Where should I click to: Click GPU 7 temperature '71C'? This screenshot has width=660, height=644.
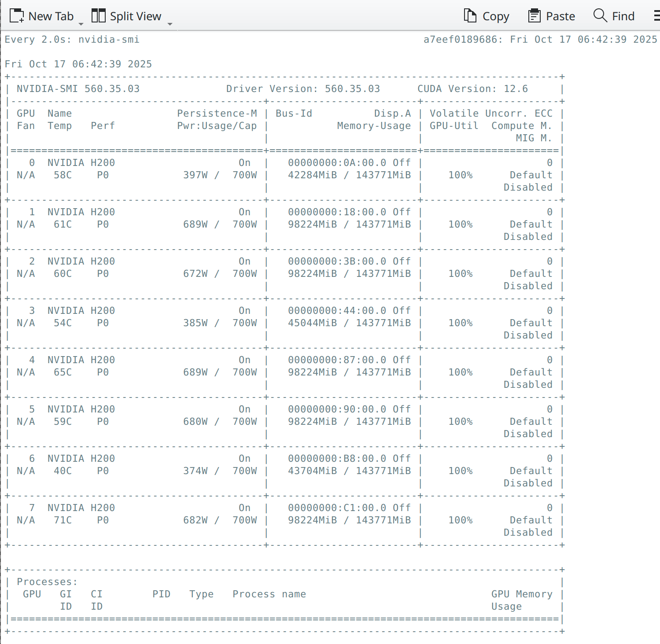point(63,520)
